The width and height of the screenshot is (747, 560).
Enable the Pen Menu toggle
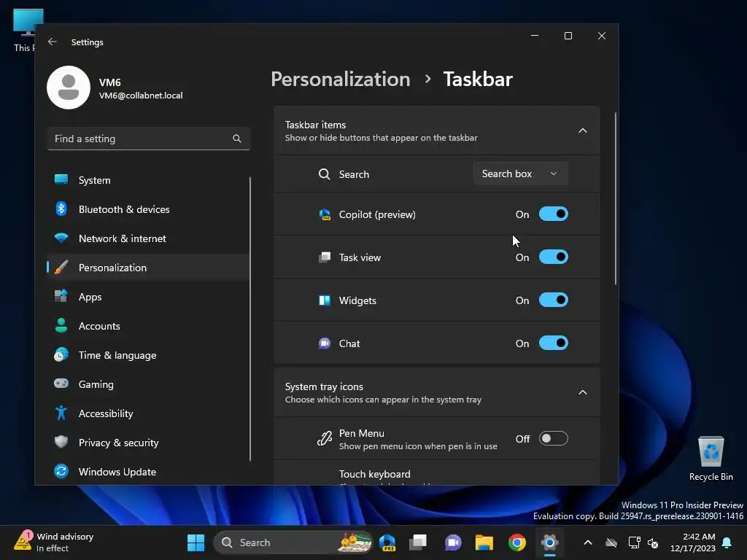point(554,438)
